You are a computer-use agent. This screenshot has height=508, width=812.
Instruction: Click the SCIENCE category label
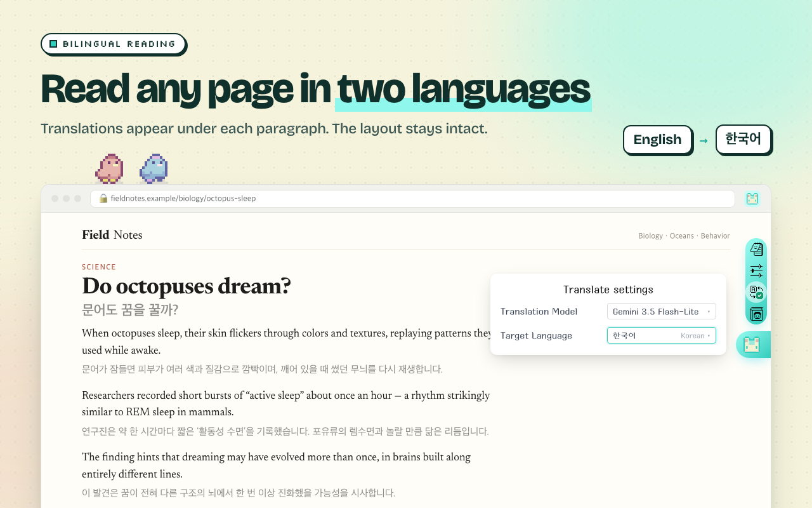pos(99,267)
